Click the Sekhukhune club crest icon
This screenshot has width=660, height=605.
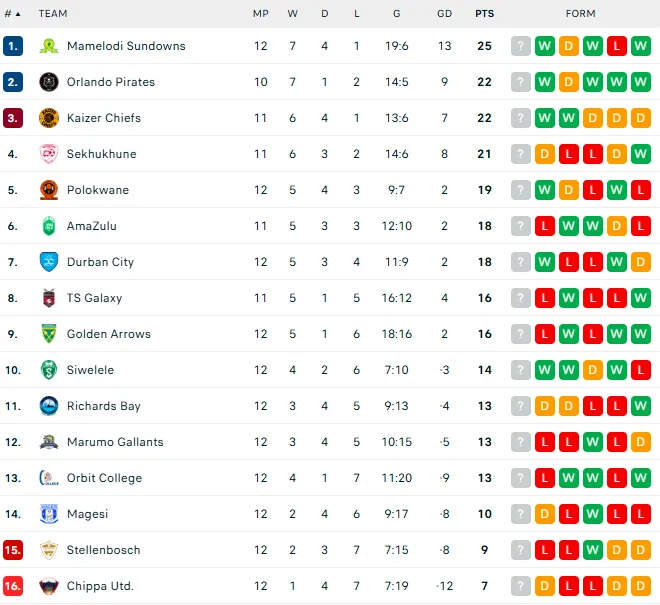click(x=49, y=154)
